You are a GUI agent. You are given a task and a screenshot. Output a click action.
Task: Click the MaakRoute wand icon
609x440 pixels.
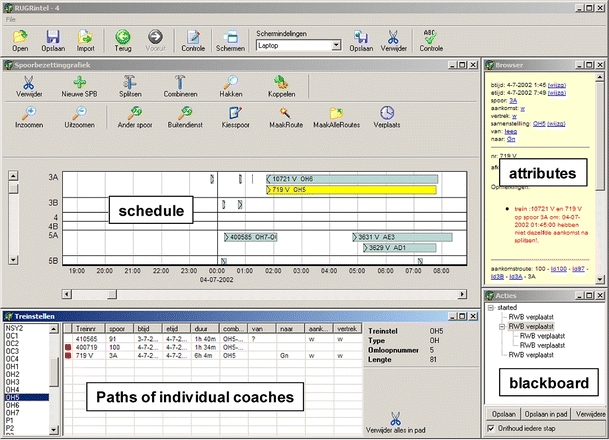[x=285, y=113]
